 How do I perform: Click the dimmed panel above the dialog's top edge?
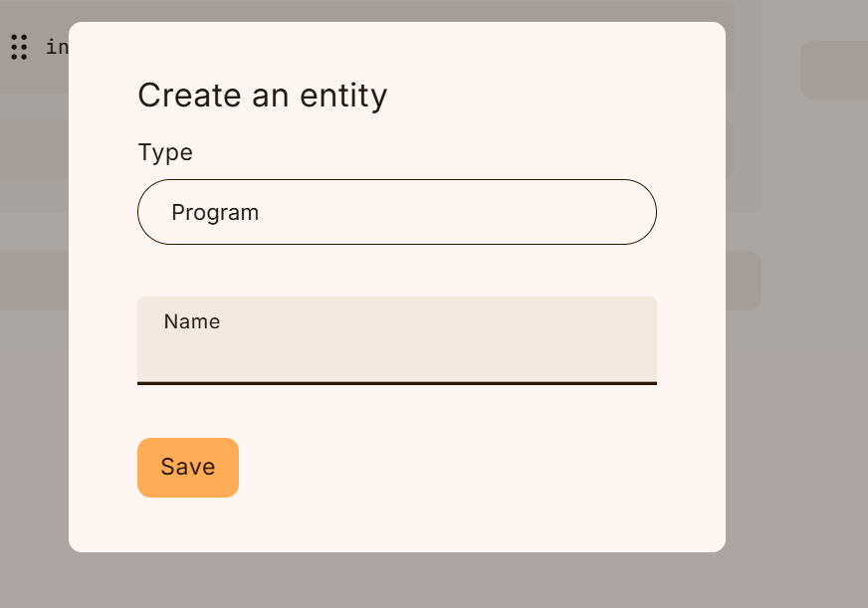pos(397,12)
